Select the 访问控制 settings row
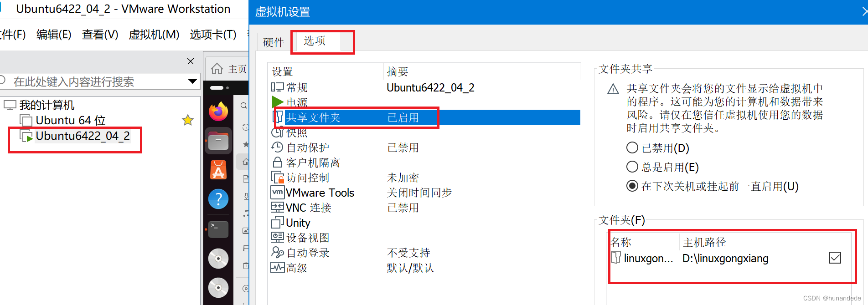 [x=425, y=178]
